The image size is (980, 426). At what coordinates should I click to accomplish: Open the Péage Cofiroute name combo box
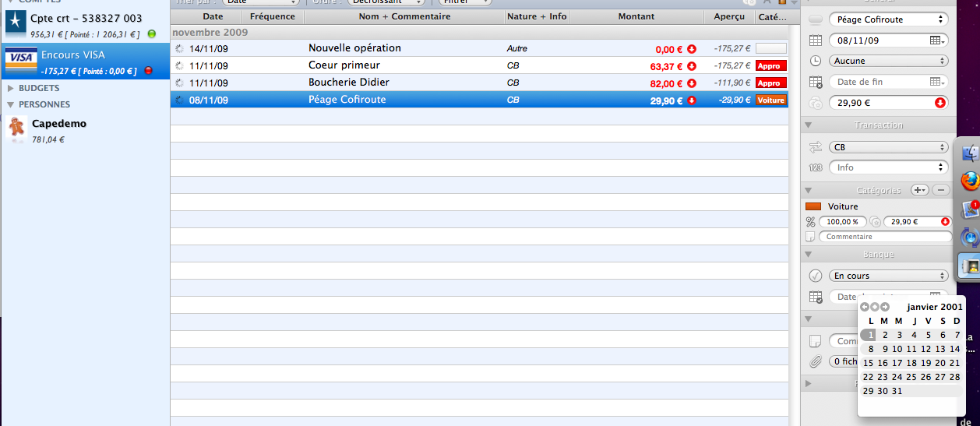click(x=888, y=19)
